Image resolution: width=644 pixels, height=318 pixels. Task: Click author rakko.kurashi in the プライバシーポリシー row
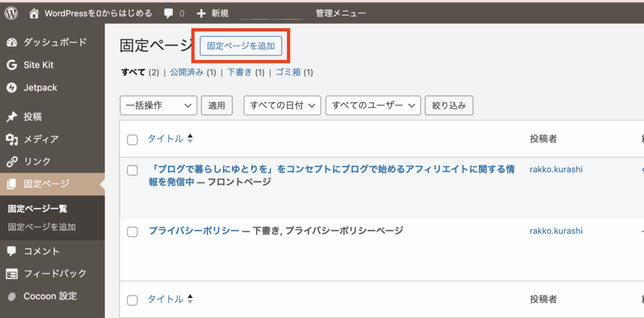point(556,231)
